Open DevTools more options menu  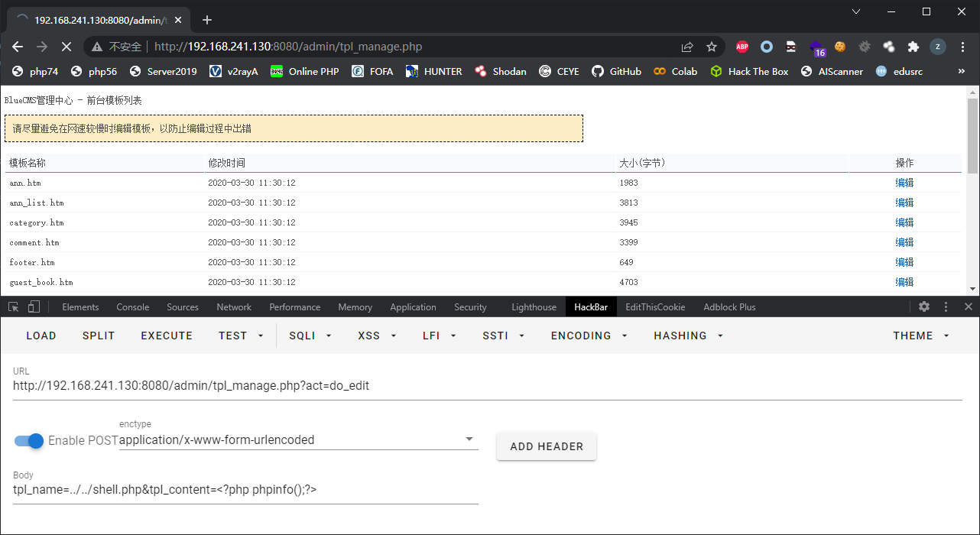click(946, 306)
